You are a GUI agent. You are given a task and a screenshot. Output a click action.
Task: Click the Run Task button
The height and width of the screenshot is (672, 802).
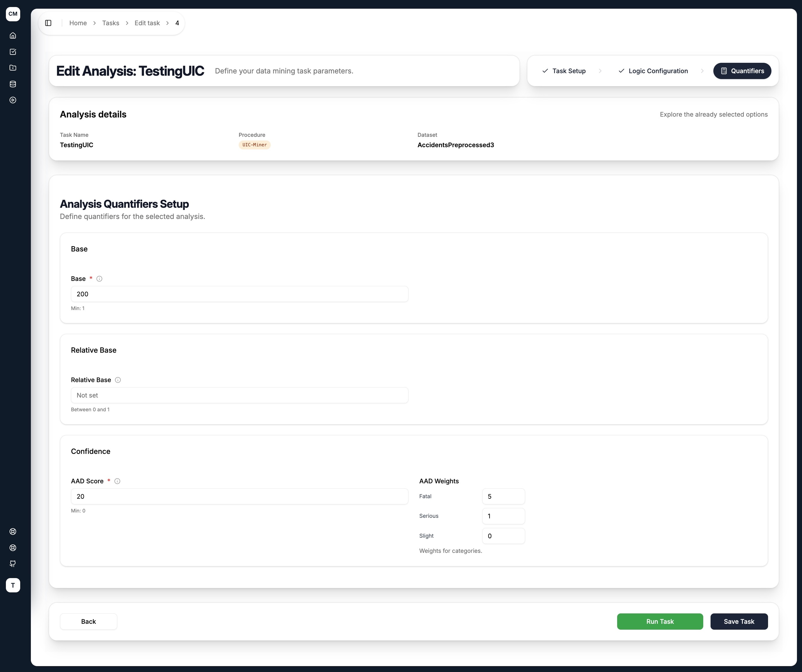[660, 622]
